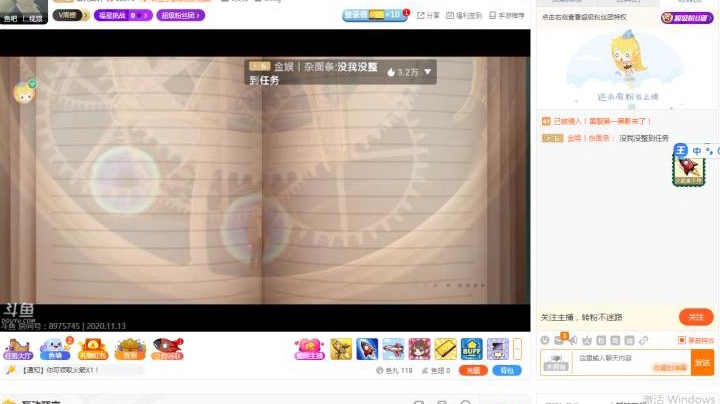
Task: Send the chat message with 发送 button
Action: click(702, 363)
